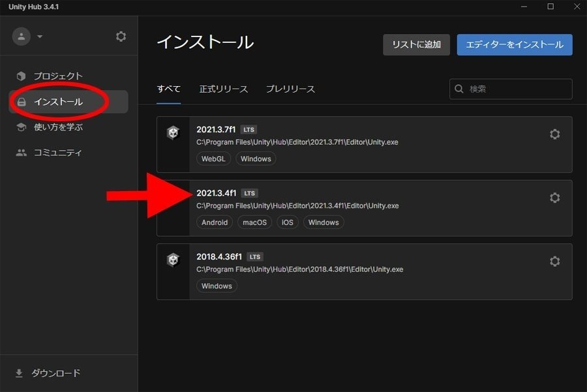Click the 2021.3.7f1 install path
Screen dimensions: 587x392
(x=297, y=142)
